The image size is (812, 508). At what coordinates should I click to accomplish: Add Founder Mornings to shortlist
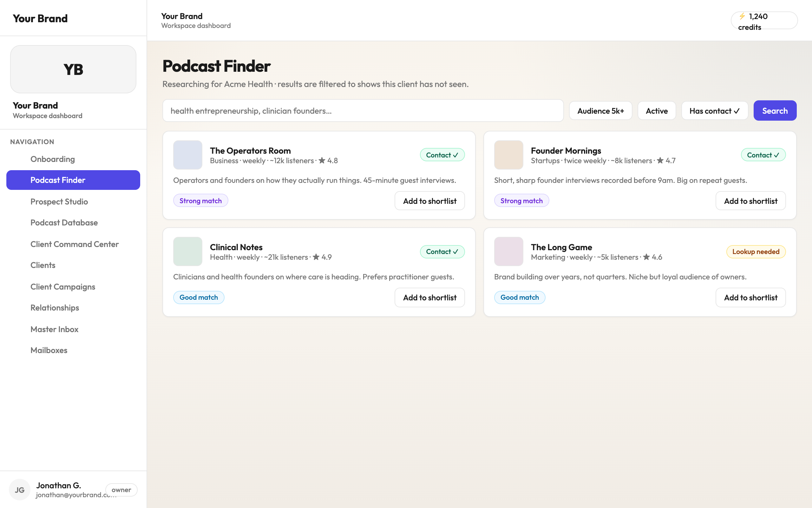[750, 201]
